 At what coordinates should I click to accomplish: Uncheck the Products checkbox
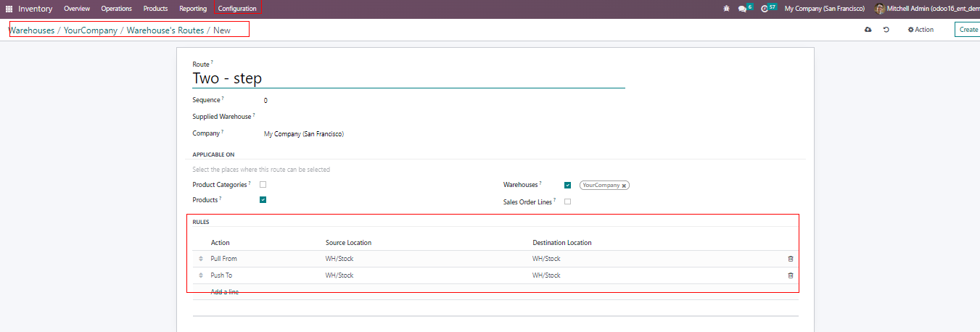tap(263, 199)
